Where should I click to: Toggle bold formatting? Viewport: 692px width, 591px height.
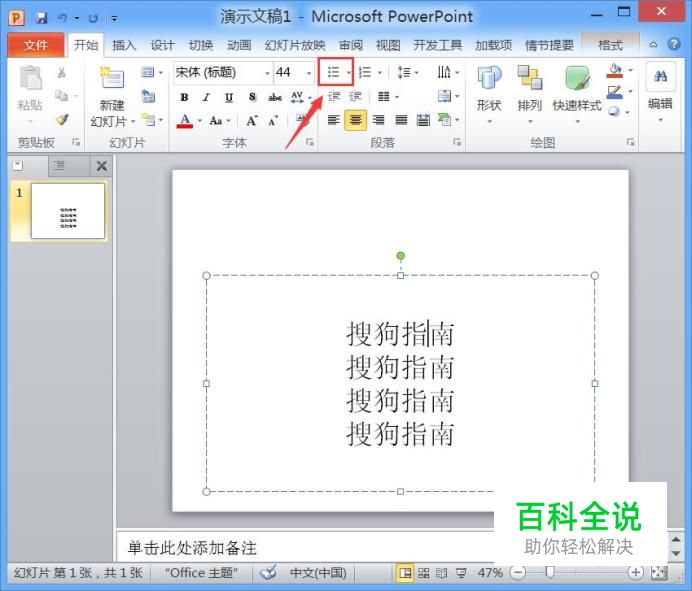point(184,98)
